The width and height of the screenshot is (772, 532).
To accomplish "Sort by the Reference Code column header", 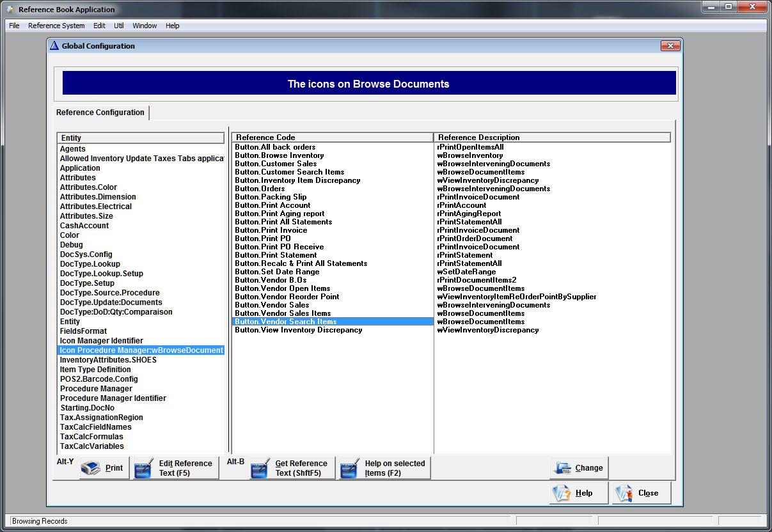I will pyautogui.click(x=332, y=137).
